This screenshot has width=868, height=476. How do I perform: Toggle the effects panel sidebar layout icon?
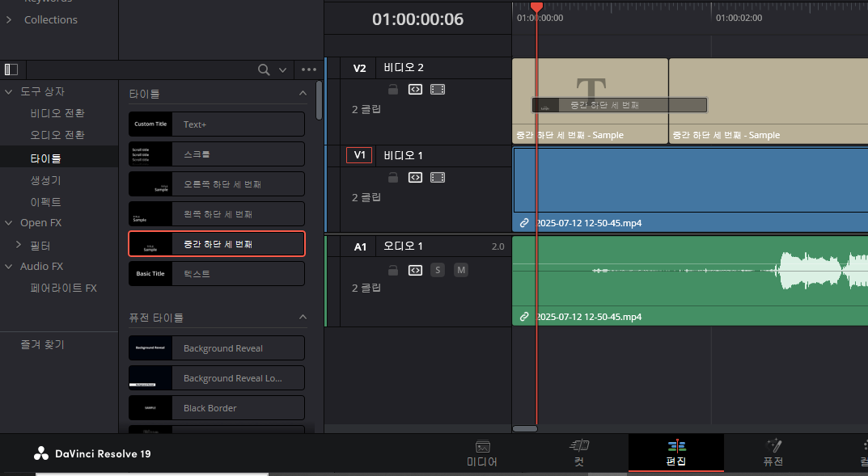click(11, 70)
